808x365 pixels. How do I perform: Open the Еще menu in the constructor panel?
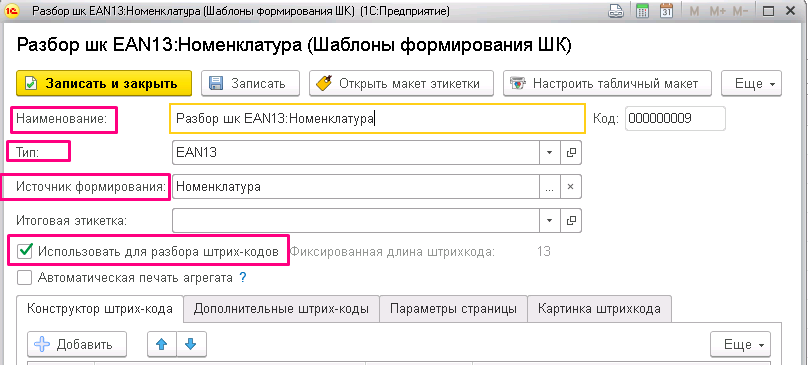(x=740, y=344)
